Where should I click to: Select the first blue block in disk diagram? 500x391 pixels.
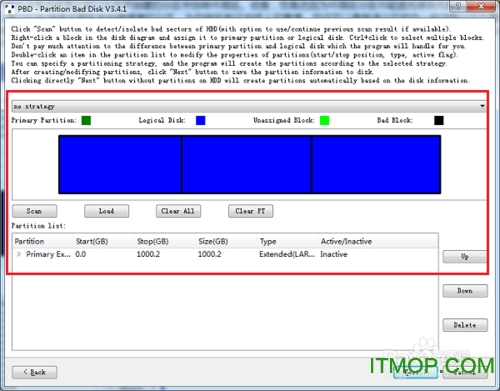(x=120, y=164)
